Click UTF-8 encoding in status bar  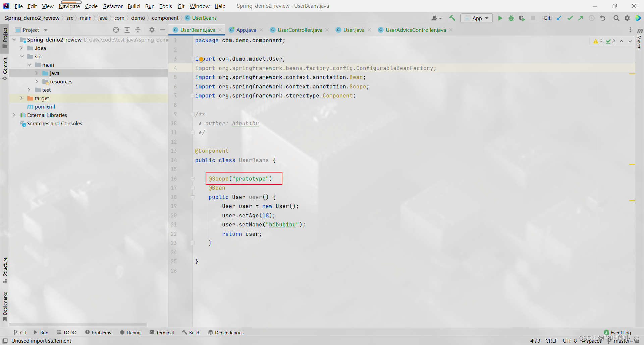point(570,341)
